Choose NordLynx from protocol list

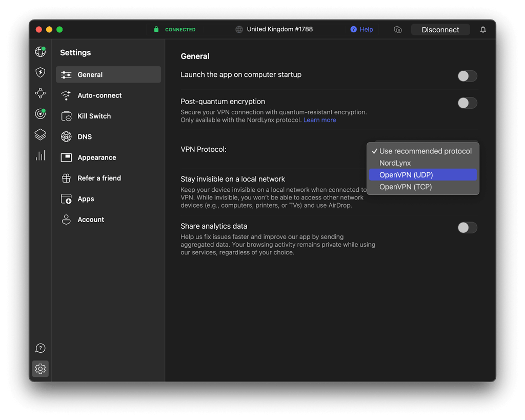[x=423, y=163]
